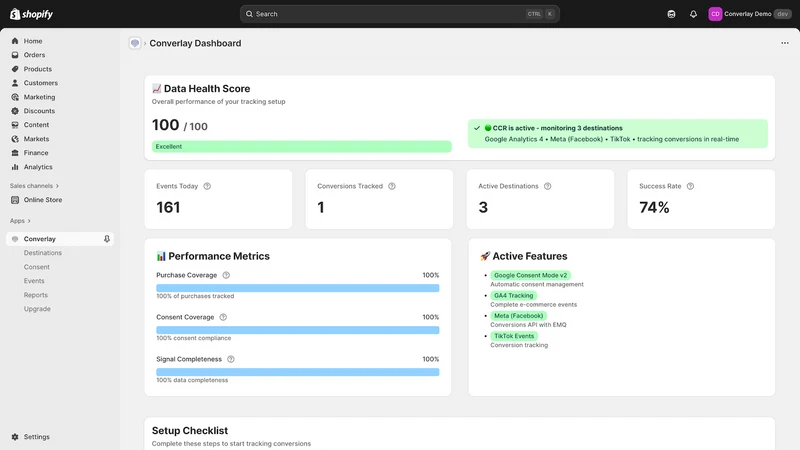Image resolution: width=800 pixels, height=450 pixels.
Task: Toggle the pin icon next to Converlay
Action: pyautogui.click(x=107, y=239)
